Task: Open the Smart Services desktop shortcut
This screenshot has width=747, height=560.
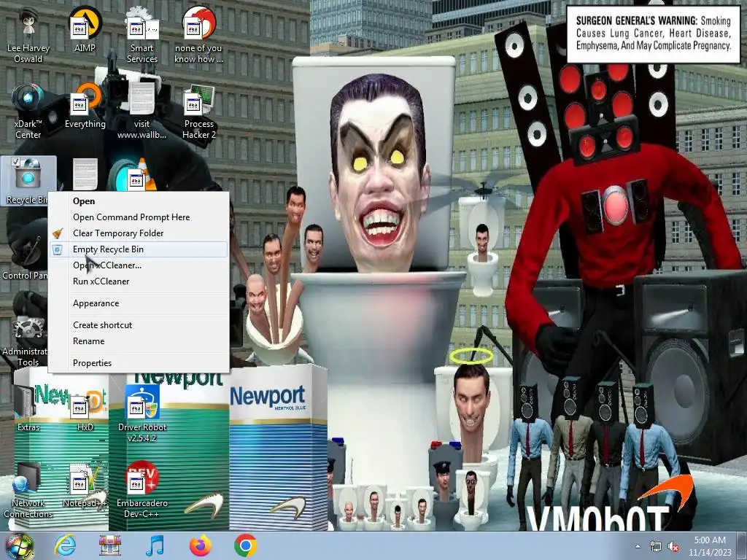Action: point(142,36)
